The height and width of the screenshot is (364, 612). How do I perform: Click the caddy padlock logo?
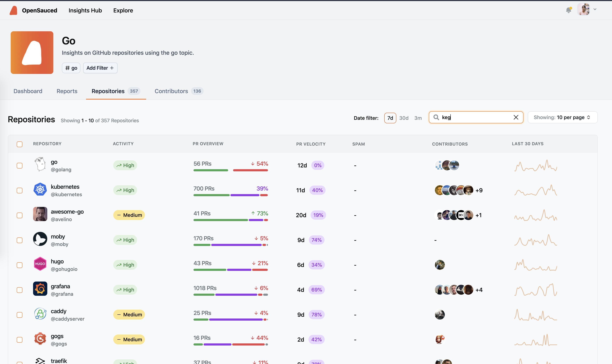(40, 314)
